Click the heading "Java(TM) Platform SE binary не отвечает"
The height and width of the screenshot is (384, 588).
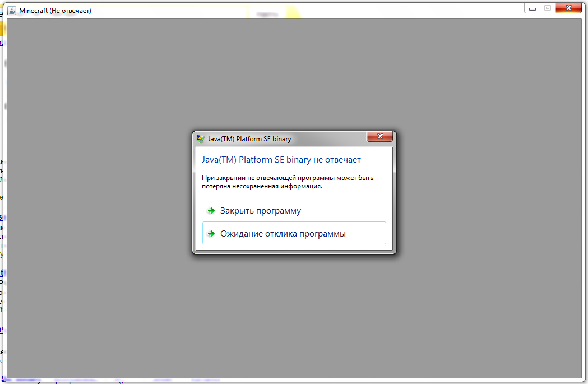click(x=281, y=160)
